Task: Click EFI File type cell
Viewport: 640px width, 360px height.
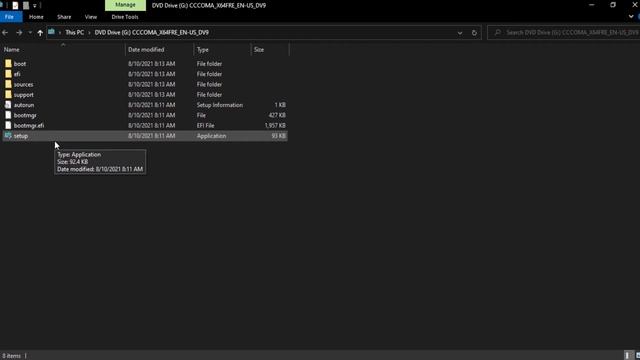Action: tap(205, 125)
